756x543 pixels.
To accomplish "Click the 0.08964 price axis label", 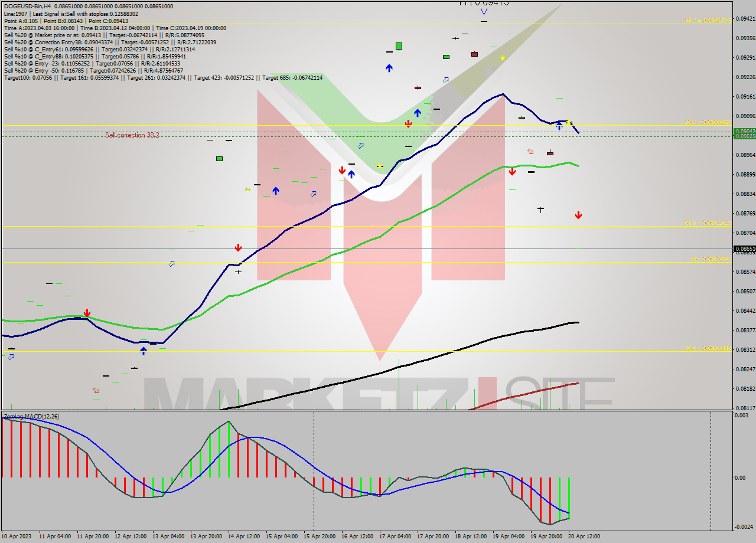I will pyautogui.click(x=747, y=155).
